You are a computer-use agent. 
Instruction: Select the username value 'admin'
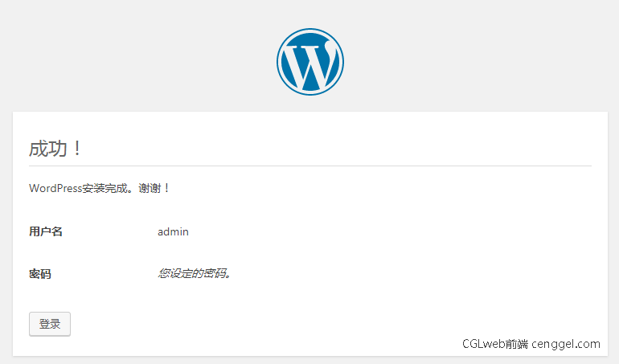[x=173, y=231]
